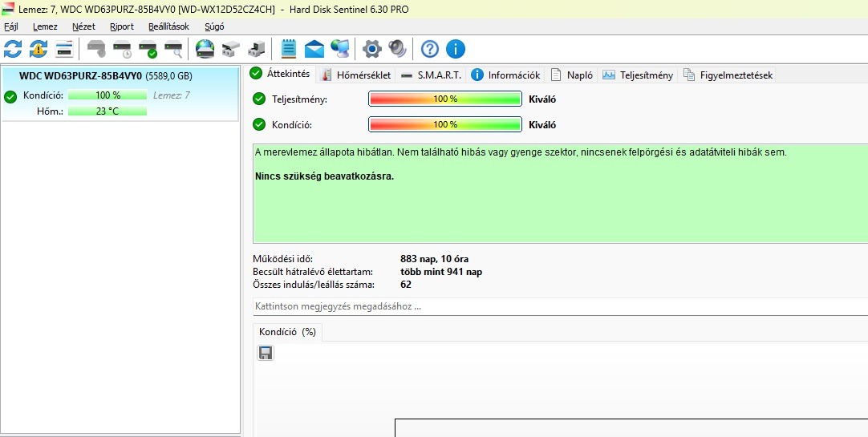Click the disk panel view toolbar icon

[64, 49]
